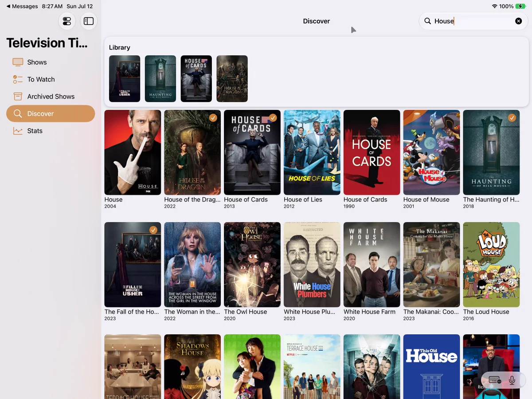Open The Woman in the House poster
The image size is (532, 399).
[192, 265]
